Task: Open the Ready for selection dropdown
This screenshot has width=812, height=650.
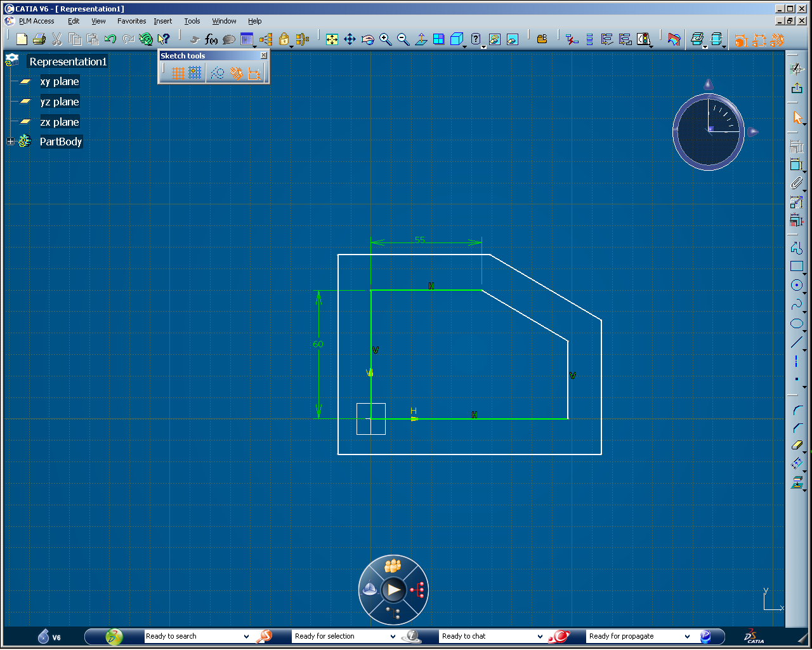Action: 393,636
